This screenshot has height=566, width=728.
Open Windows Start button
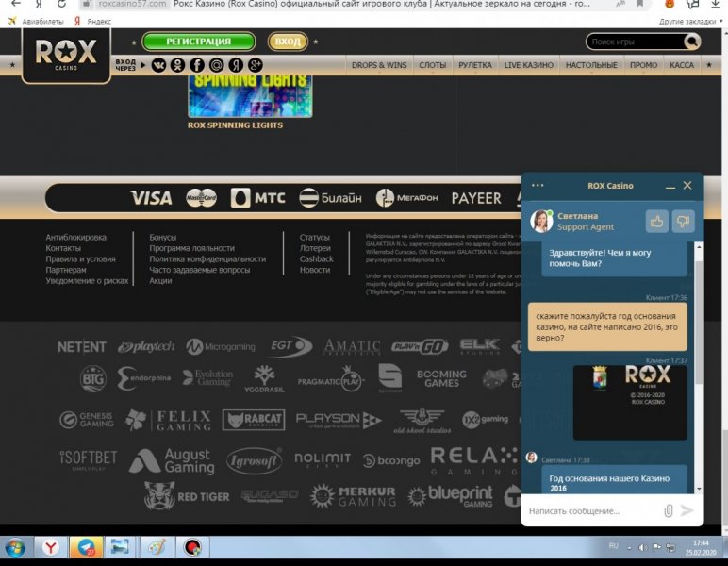[x=15, y=548]
